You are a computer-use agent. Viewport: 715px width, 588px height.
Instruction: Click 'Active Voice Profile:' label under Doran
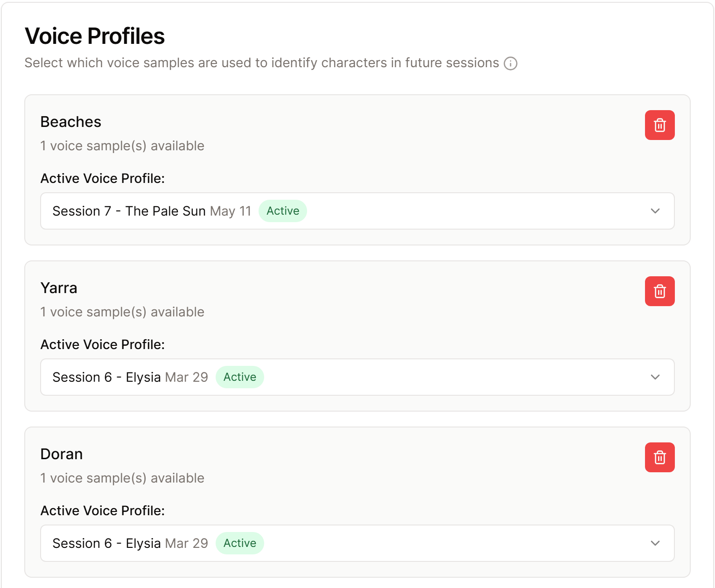click(103, 511)
